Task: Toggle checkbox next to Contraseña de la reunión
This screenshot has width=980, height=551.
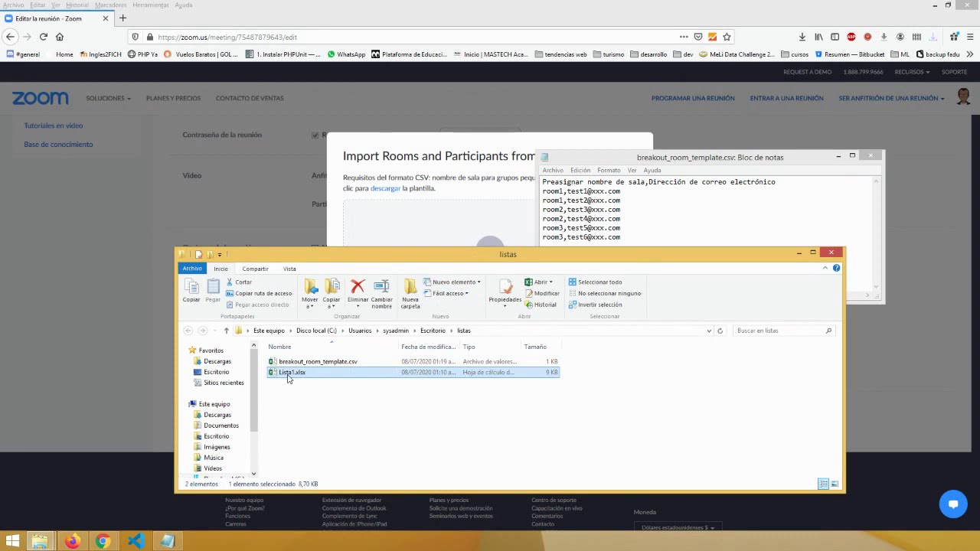Action: (x=315, y=135)
